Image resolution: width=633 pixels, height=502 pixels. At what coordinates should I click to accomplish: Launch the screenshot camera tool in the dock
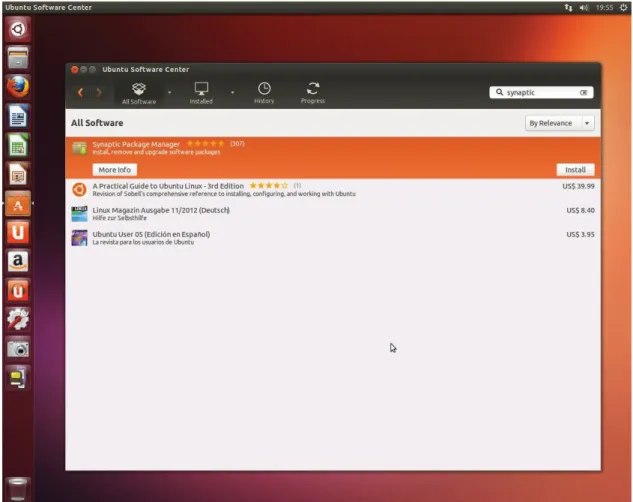(18, 349)
